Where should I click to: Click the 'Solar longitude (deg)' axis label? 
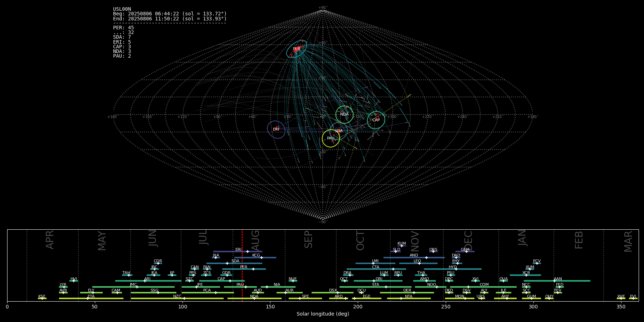323,314
